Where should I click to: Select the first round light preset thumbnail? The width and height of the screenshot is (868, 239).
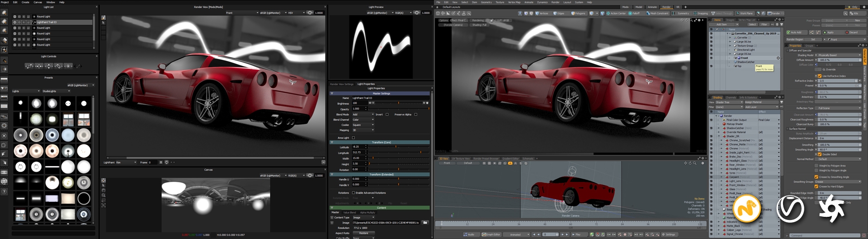pos(20,103)
